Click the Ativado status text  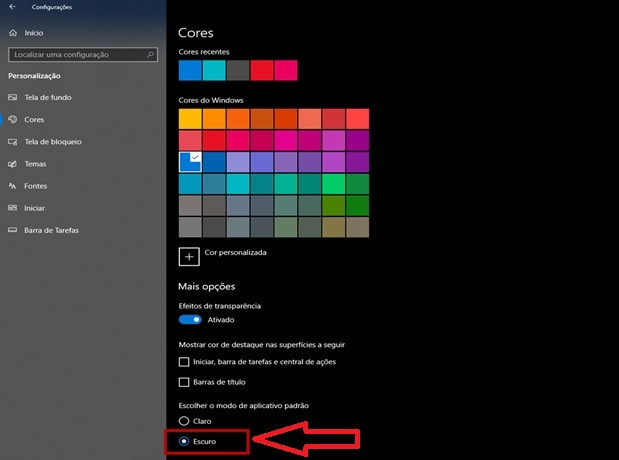(221, 320)
